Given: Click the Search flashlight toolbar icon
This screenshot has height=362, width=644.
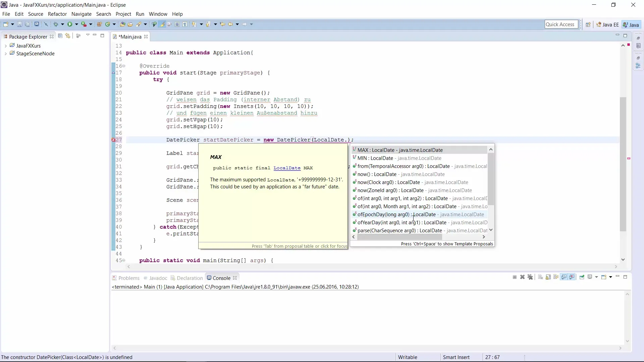Looking at the screenshot, I should pyautogui.click(x=139, y=24).
